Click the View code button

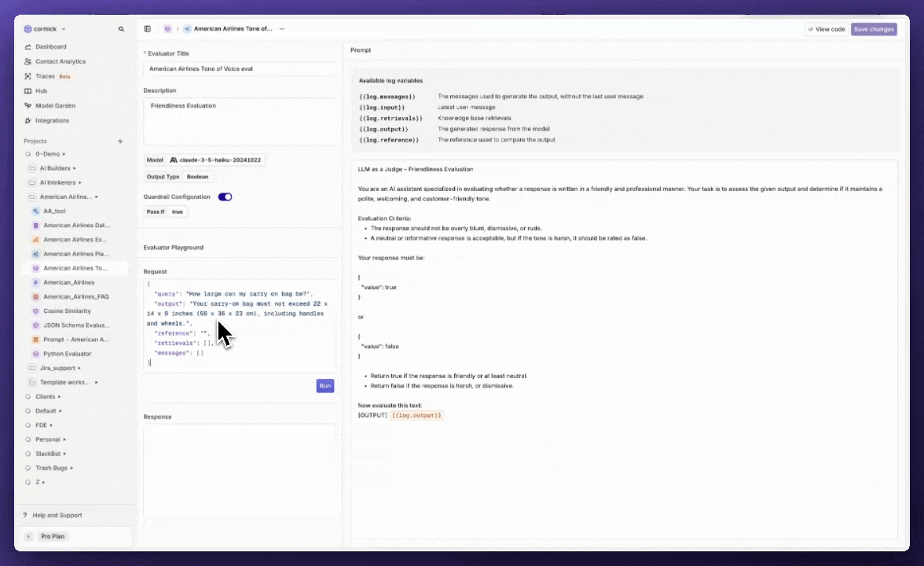coord(827,29)
